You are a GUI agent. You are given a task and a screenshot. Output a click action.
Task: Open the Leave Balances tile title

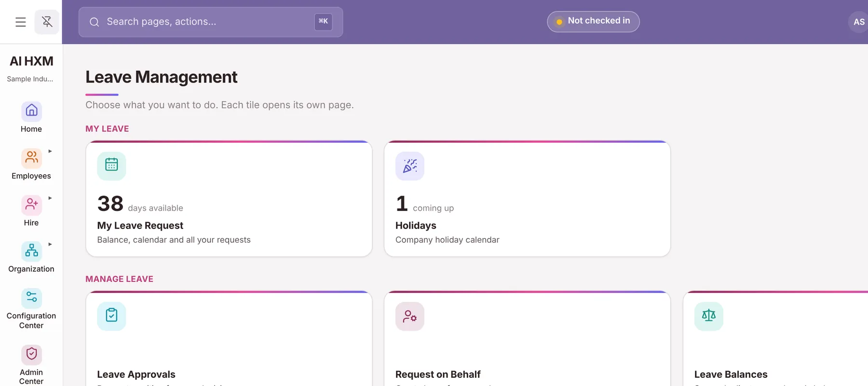[x=731, y=374]
